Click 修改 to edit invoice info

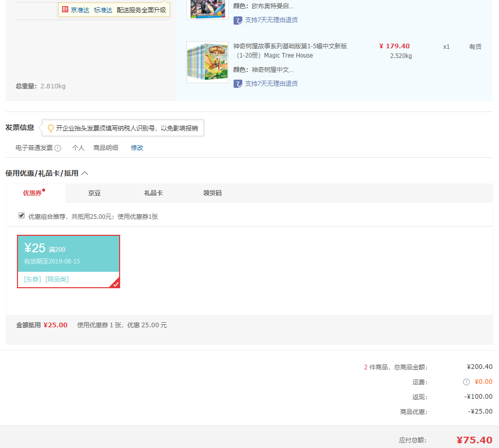click(137, 148)
